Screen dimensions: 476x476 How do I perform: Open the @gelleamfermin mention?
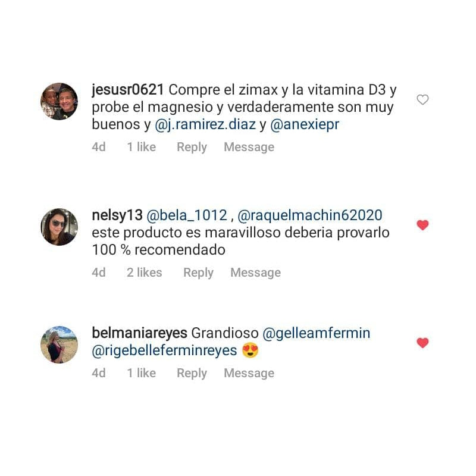317,333
